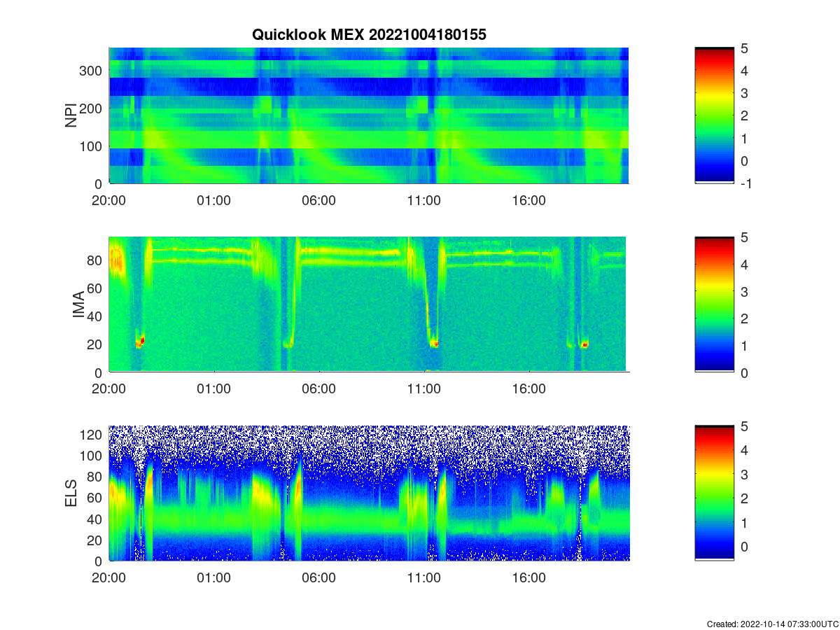
Task: Click the 4 label on the NPI color bar
Action: [x=743, y=71]
